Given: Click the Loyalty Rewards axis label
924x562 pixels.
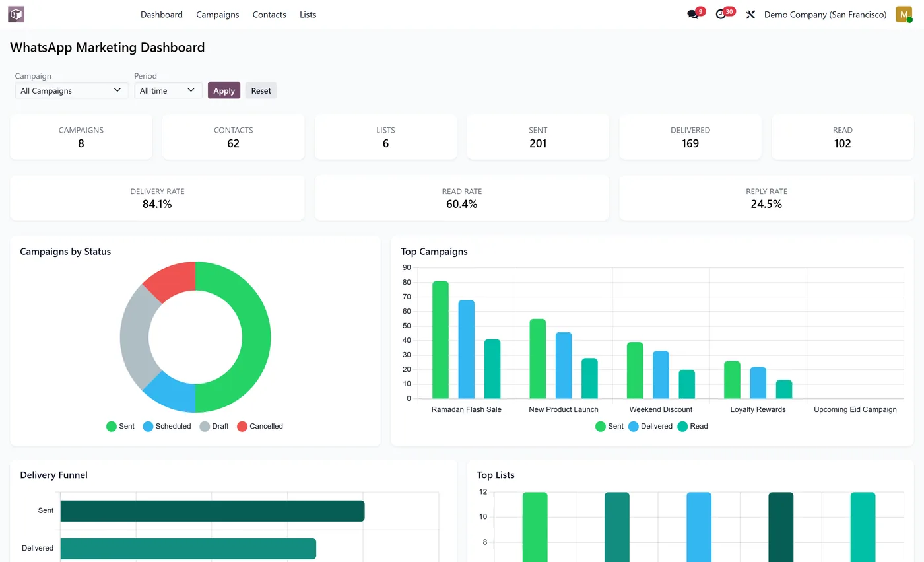Looking at the screenshot, I should 758,409.
